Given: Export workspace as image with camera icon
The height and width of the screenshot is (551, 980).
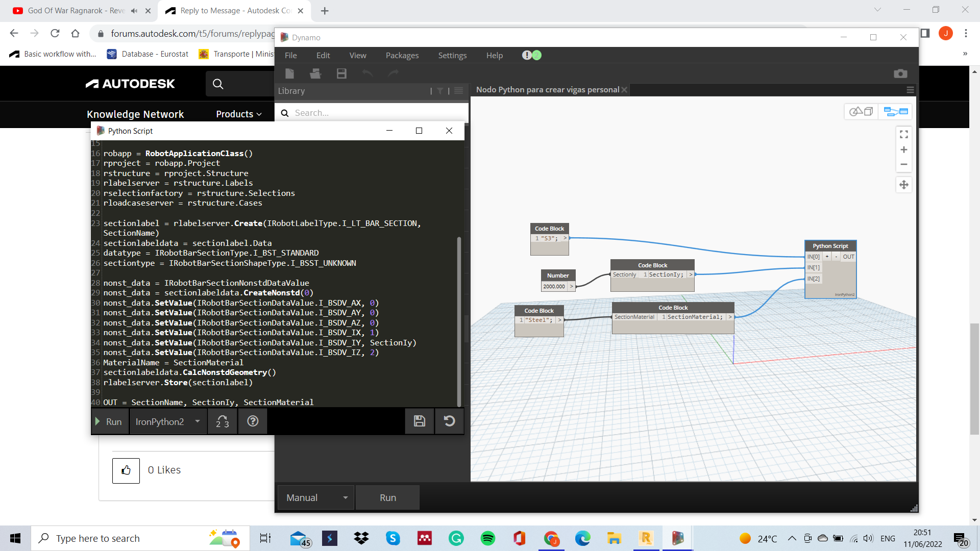Looking at the screenshot, I should tap(900, 73).
